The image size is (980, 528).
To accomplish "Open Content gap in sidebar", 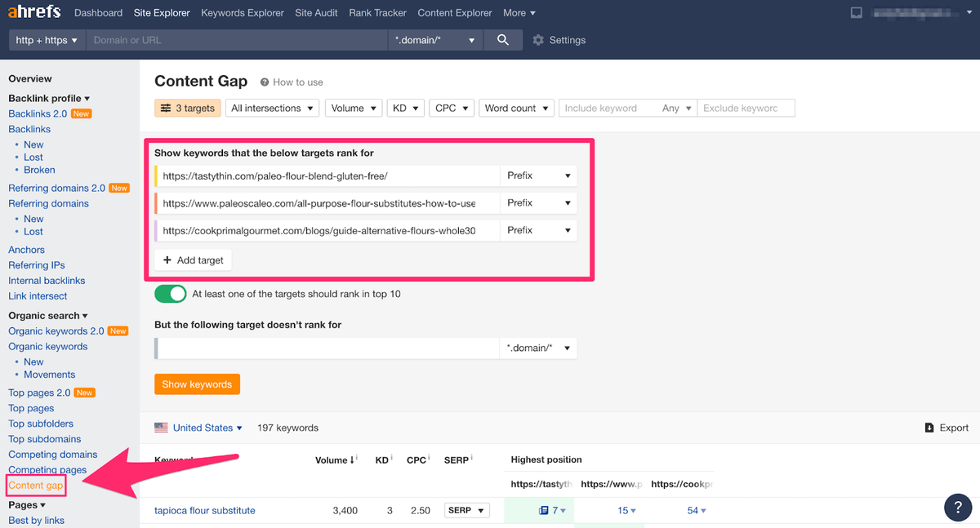I will [x=36, y=486].
